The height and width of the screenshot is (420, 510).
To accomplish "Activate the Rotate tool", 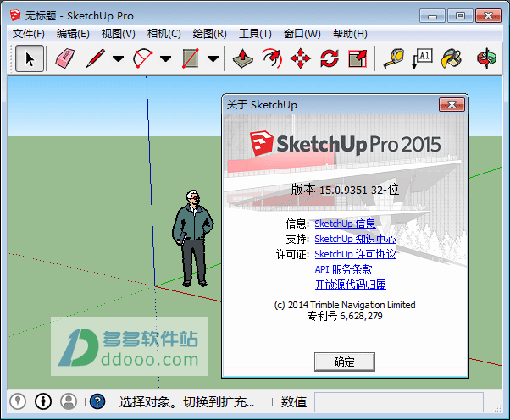I will click(330, 58).
